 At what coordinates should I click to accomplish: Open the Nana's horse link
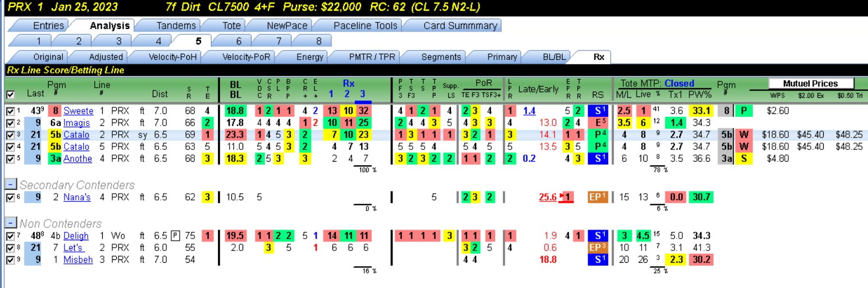pyautogui.click(x=77, y=197)
